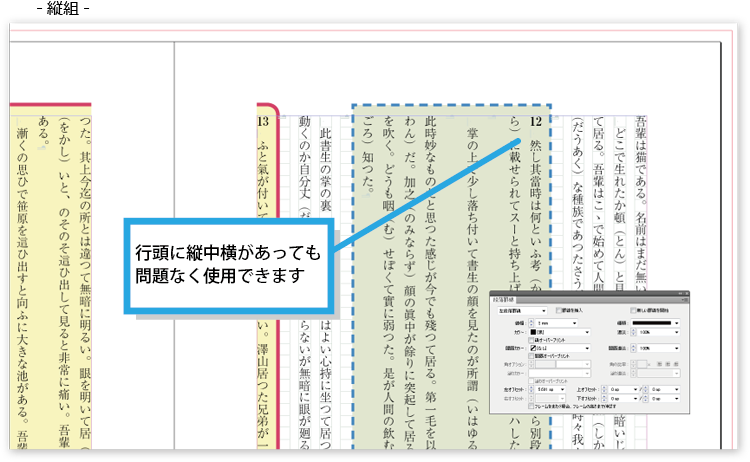Click the first 下オフセット stepper arrows

604,398
